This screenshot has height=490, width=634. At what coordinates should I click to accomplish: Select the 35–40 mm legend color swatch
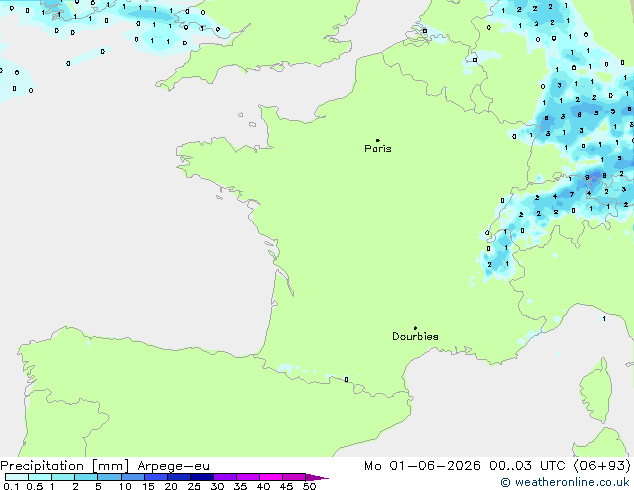tap(248, 477)
